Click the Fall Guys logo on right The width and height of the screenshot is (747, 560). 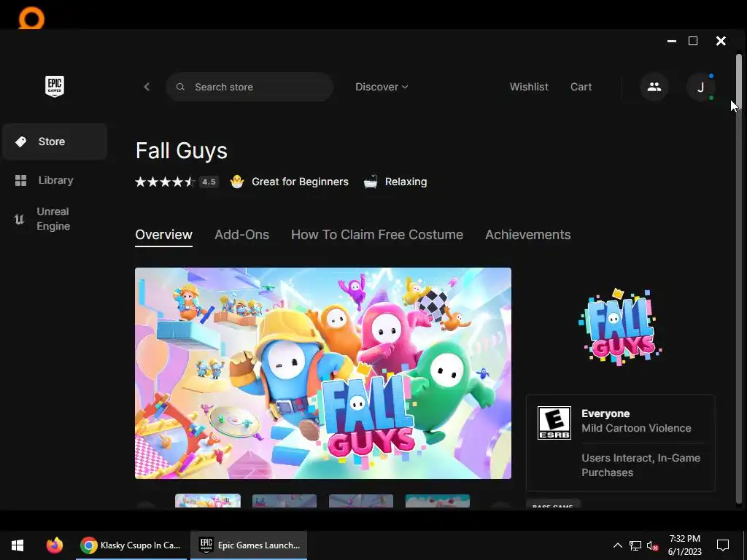point(620,327)
